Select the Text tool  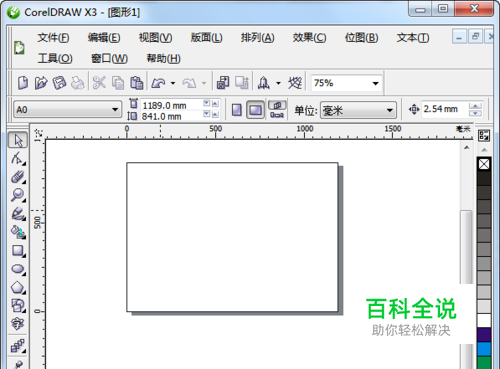coord(18,324)
